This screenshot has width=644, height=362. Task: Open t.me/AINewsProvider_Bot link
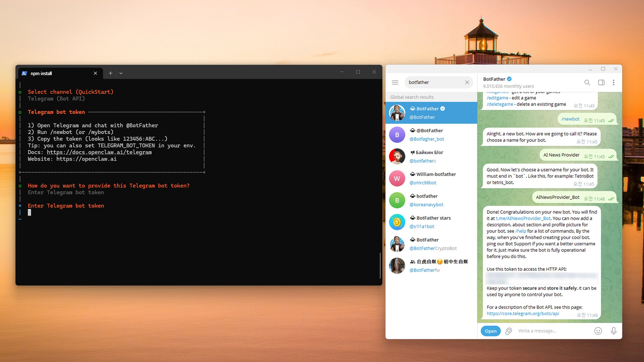pos(523,218)
